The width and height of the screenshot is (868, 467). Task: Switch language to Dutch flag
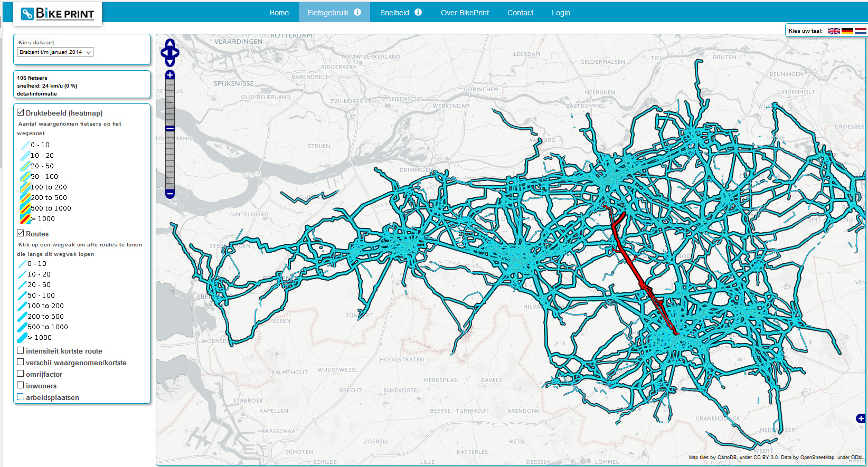pos(861,31)
